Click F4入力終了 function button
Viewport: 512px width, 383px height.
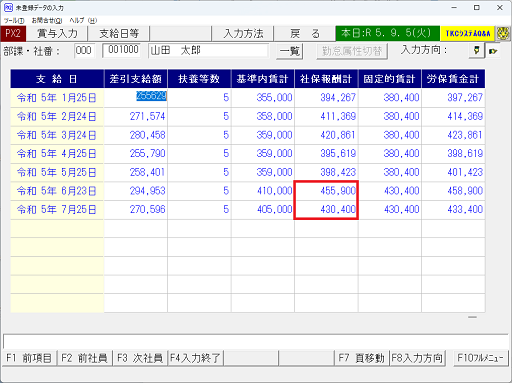(x=195, y=358)
